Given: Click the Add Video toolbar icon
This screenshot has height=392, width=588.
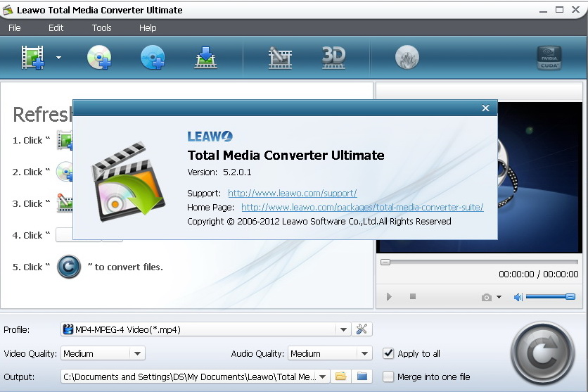Looking at the screenshot, I should pos(32,58).
